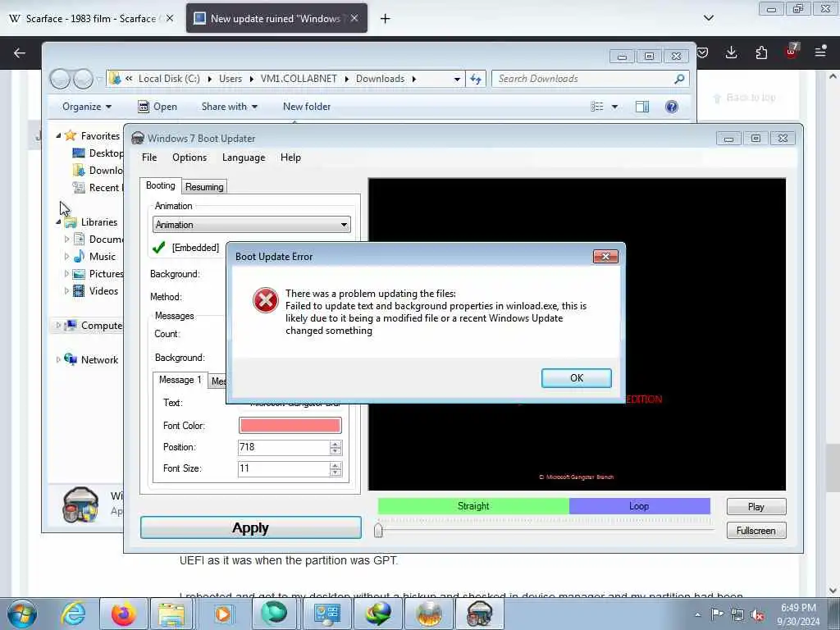
Task: Switch to Scarface Wikipedia browser tab
Action: coord(83,18)
